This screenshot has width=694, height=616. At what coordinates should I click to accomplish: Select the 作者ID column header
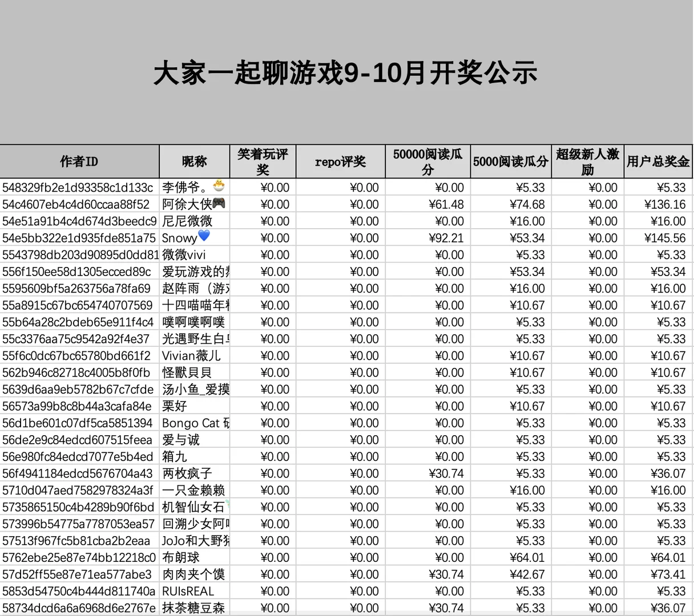pyautogui.click(x=79, y=161)
